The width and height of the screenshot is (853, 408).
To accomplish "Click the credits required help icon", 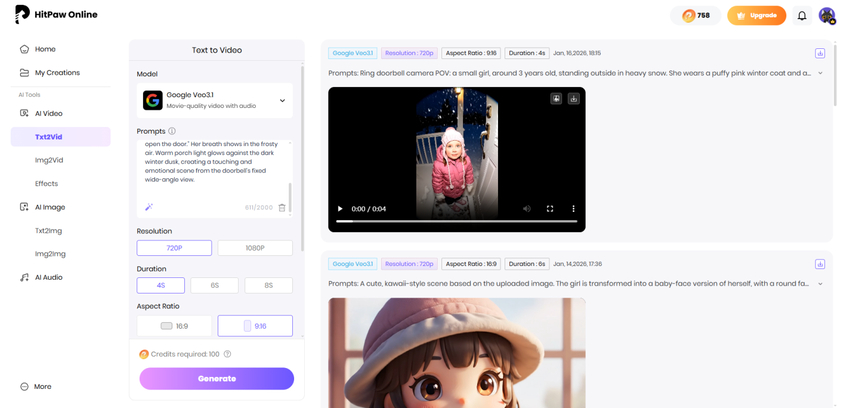I will (x=227, y=354).
